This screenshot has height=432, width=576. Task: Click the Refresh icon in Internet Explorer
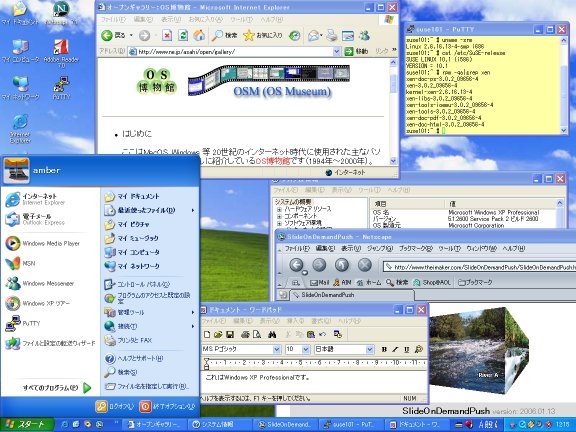183,35
